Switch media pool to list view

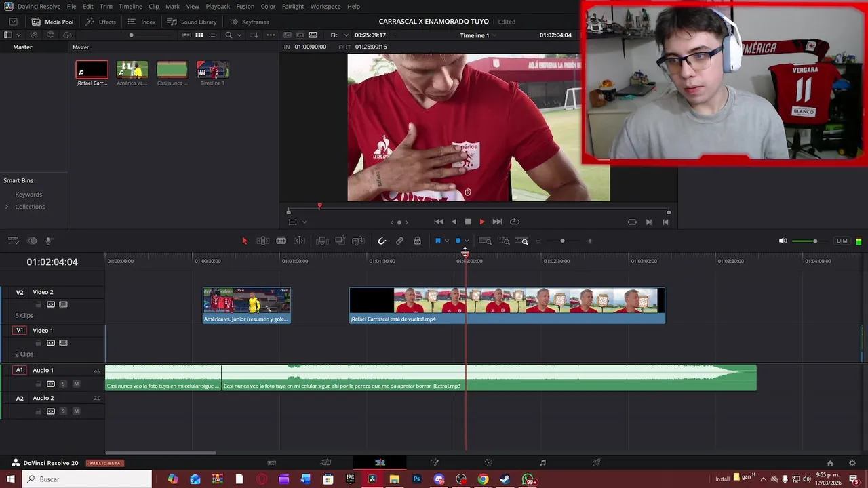pyautogui.click(x=212, y=35)
